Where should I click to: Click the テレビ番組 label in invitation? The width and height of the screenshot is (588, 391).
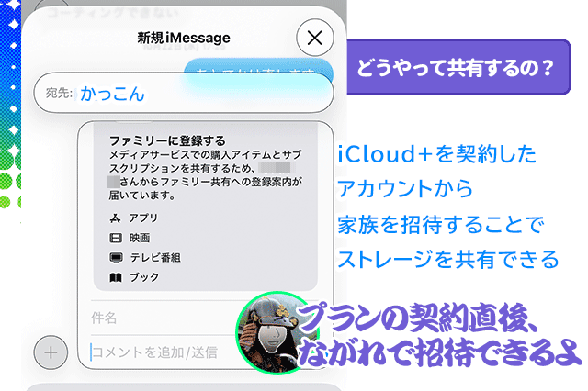[155, 258]
